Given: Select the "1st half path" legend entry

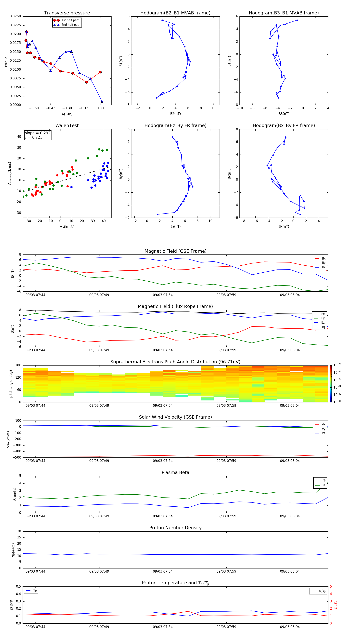Looking at the screenshot, I should click(67, 20).
